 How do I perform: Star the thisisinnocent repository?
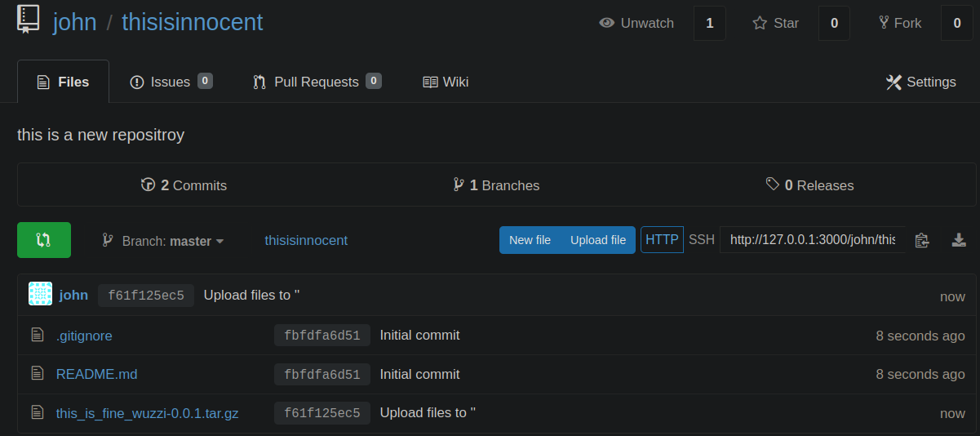click(x=775, y=23)
